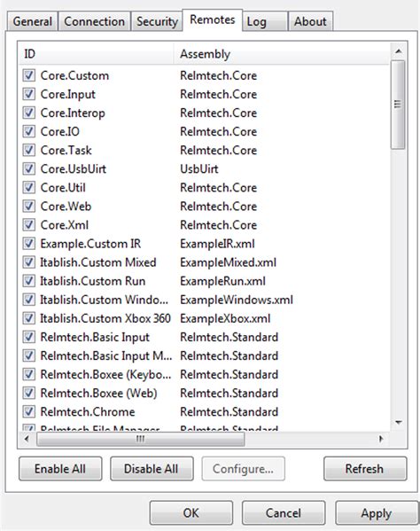This screenshot has width=420, height=531.
Task: Toggle the Itablish.Custom Run checkbox
Action: tap(28, 281)
